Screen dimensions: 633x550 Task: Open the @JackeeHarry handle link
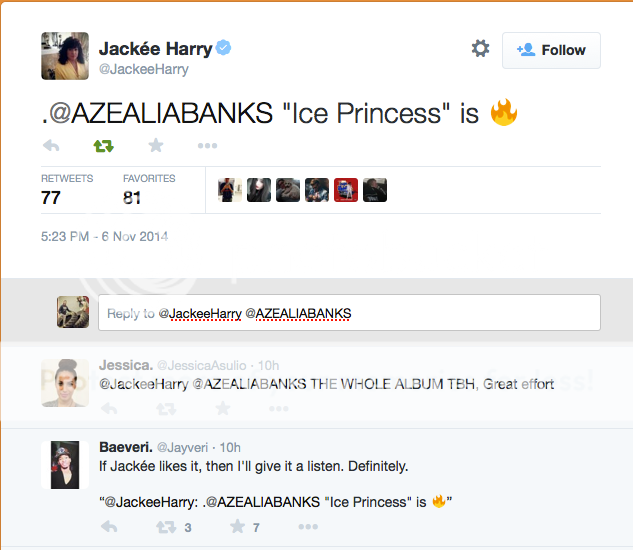point(143,70)
